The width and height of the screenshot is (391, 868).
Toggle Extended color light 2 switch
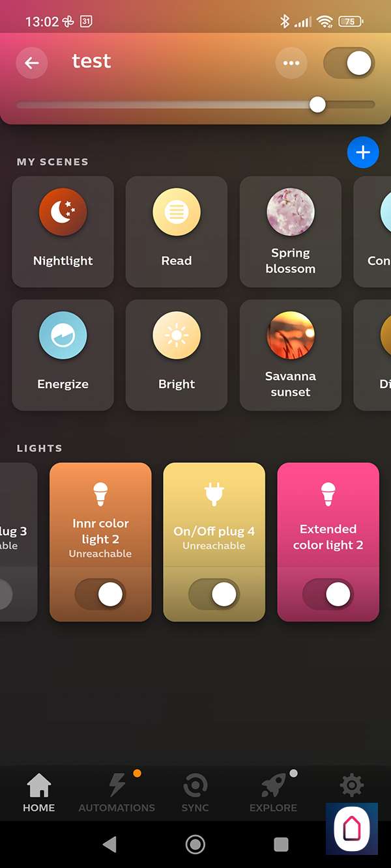tap(328, 595)
